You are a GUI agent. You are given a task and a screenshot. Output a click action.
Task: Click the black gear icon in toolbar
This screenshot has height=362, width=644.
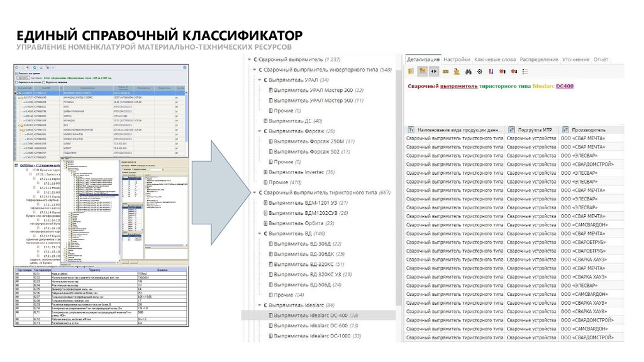pos(480,72)
